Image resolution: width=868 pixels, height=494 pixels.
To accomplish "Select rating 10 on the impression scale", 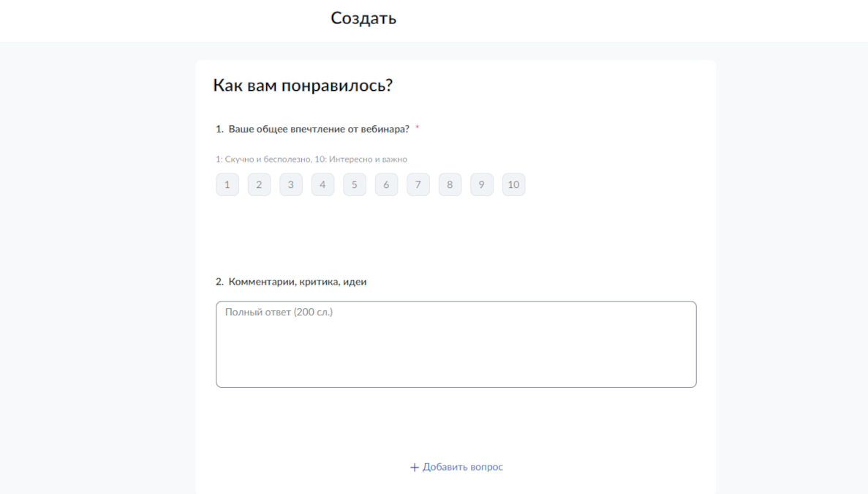I will pos(513,184).
